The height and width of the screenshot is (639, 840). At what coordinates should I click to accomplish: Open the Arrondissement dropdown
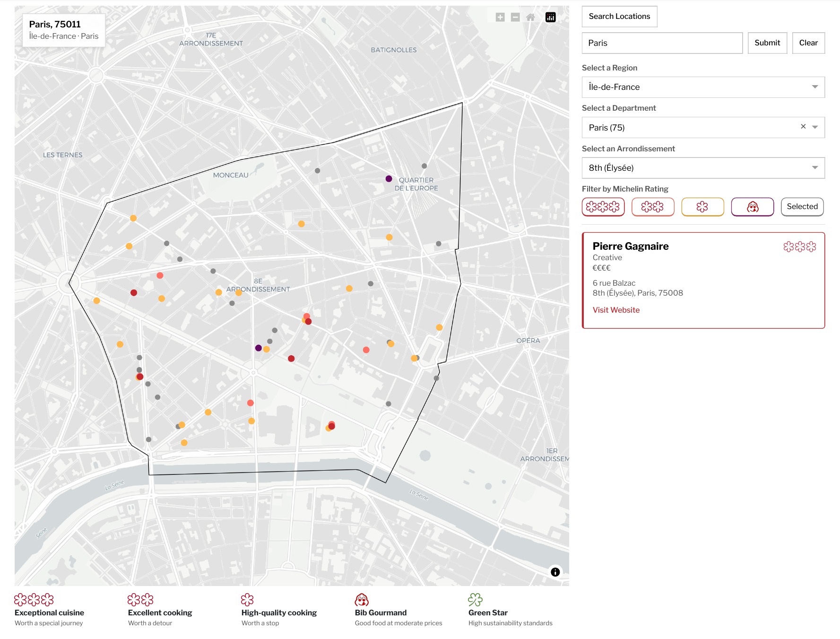pos(703,168)
